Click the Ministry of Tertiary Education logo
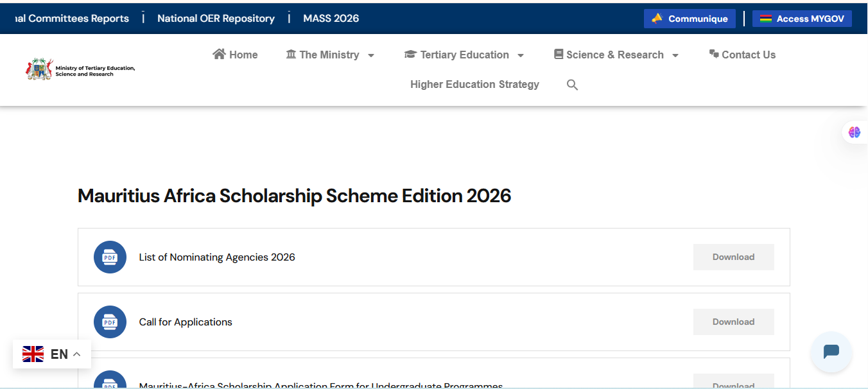Viewport: 868px width, 389px height. 79,69
